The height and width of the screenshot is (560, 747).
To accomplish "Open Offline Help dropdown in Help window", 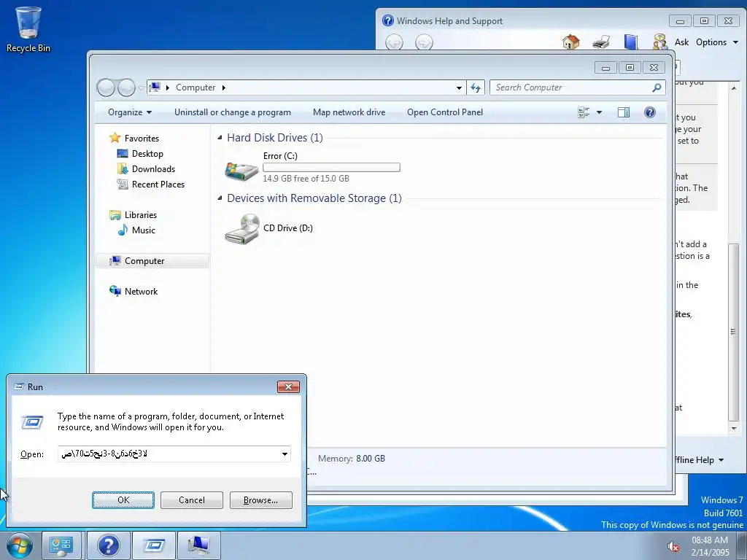I will [x=699, y=460].
